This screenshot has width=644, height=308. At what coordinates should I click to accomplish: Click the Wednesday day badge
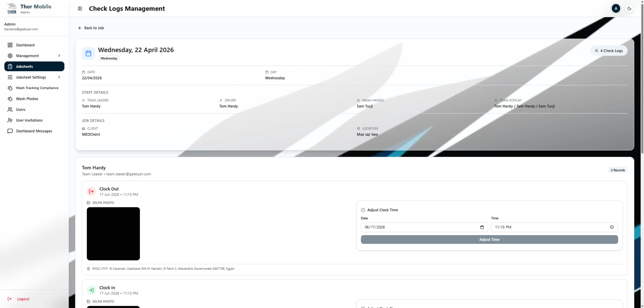[109, 58]
